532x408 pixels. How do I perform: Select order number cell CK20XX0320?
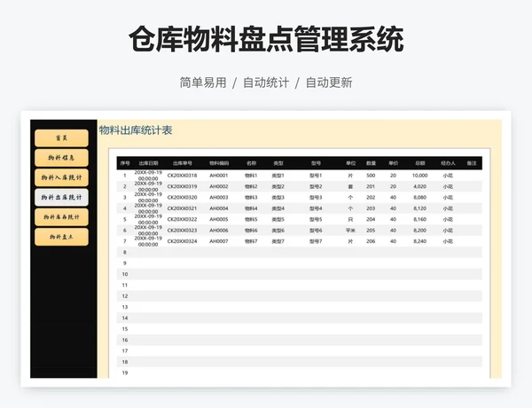pos(182,197)
